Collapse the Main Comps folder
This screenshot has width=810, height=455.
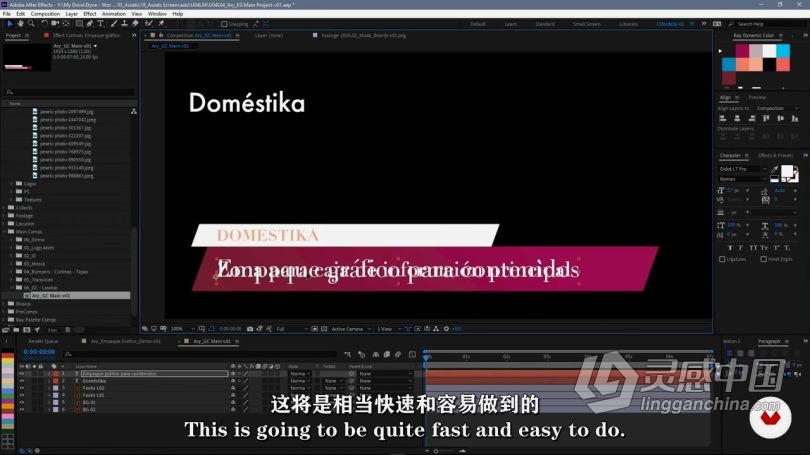point(4,232)
